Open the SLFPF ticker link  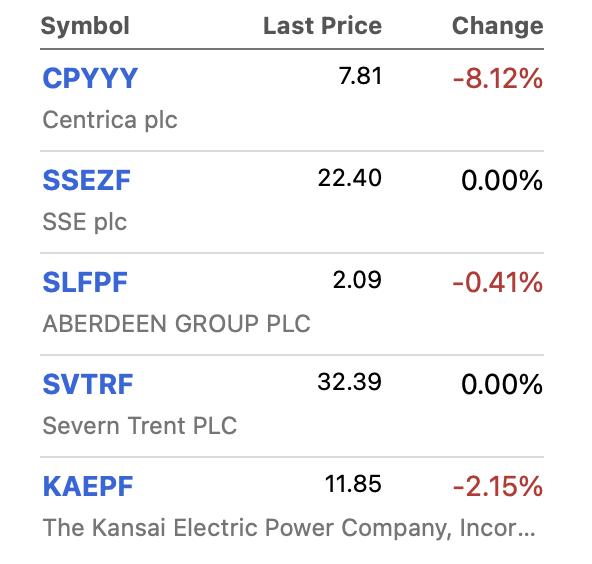click(85, 282)
